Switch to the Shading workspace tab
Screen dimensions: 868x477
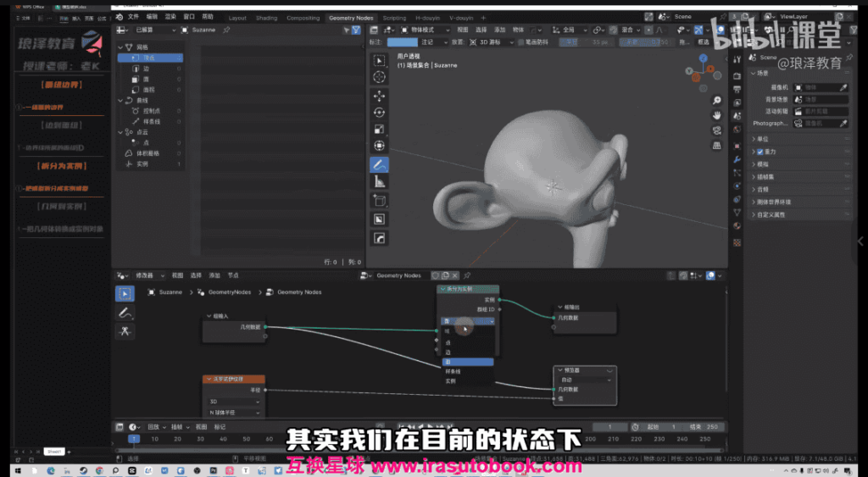click(x=266, y=18)
